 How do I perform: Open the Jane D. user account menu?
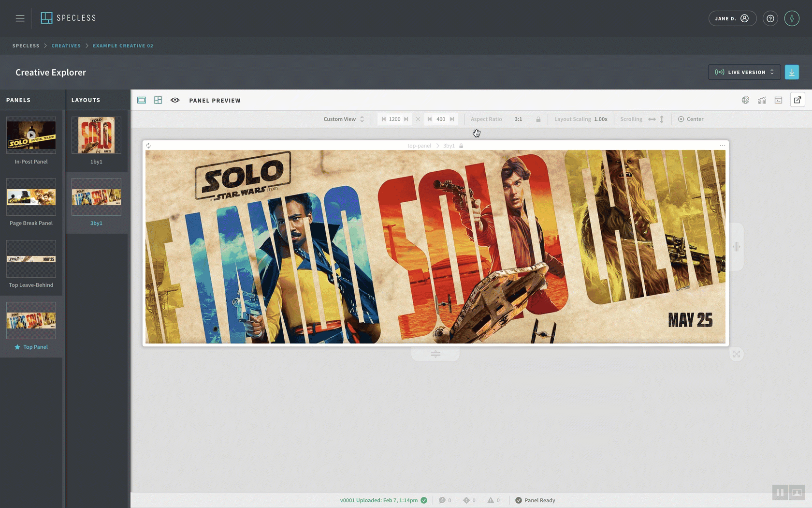point(732,18)
